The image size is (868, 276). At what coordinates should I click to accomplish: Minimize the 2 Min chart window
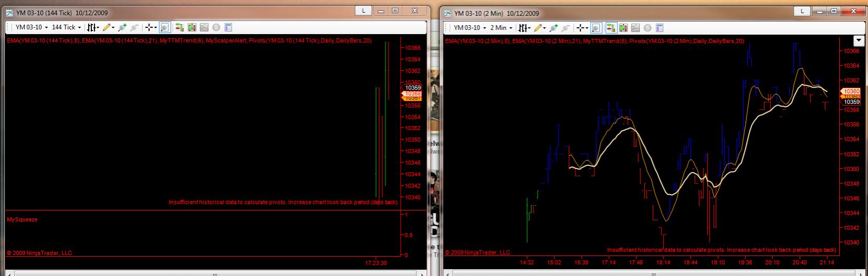[x=820, y=12]
